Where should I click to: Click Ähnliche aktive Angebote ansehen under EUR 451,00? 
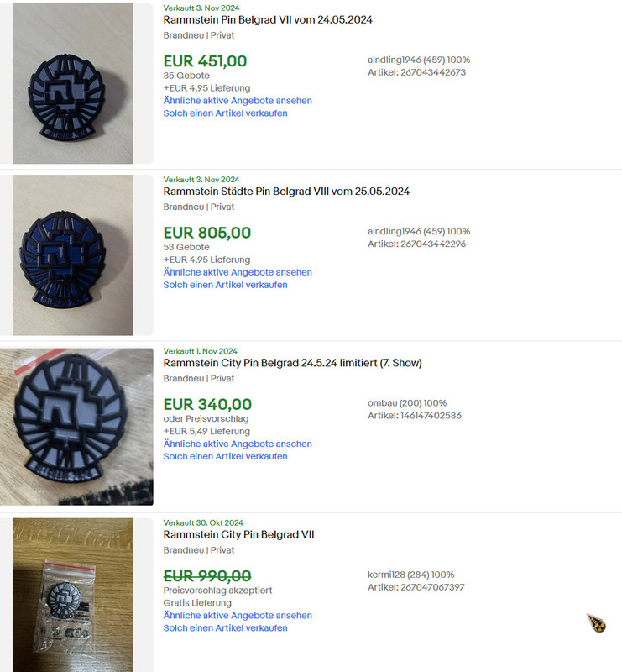click(x=238, y=101)
